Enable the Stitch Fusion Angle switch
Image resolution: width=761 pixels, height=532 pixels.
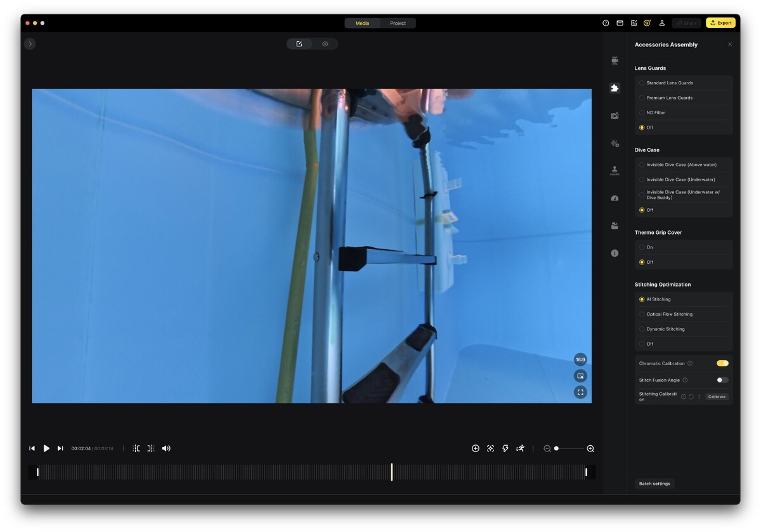(x=722, y=380)
